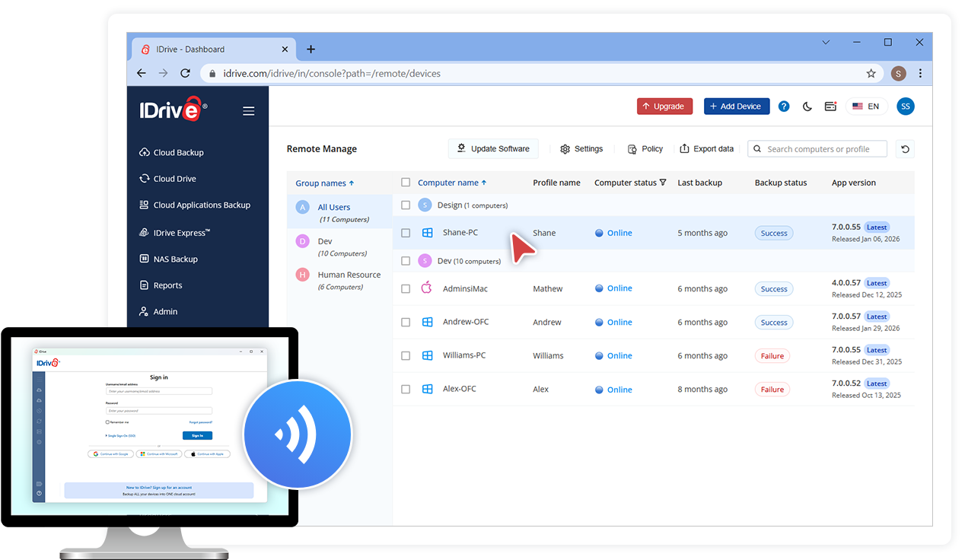Screen dimensions: 965x560
Task: Check the Alex-OFC row checkbox
Action: (406, 389)
